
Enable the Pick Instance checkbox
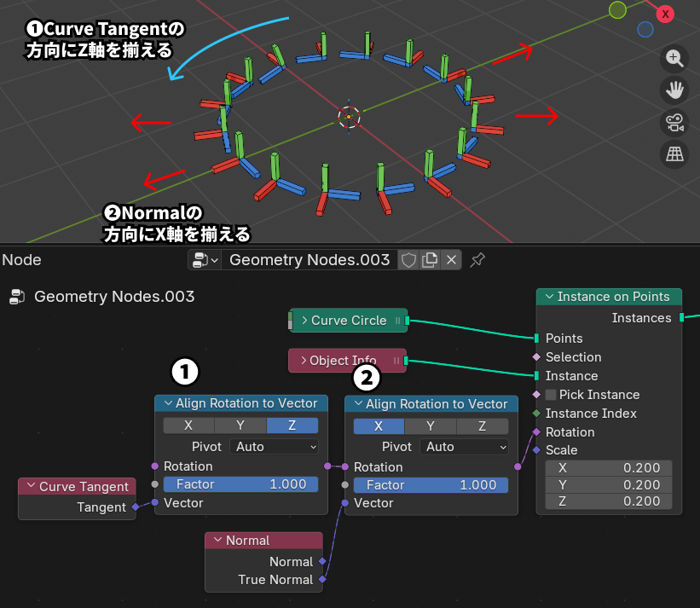[551, 395]
